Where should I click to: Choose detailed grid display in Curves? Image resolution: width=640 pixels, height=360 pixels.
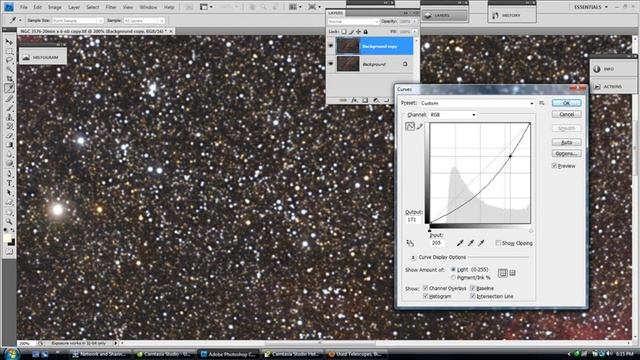click(x=513, y=273)
